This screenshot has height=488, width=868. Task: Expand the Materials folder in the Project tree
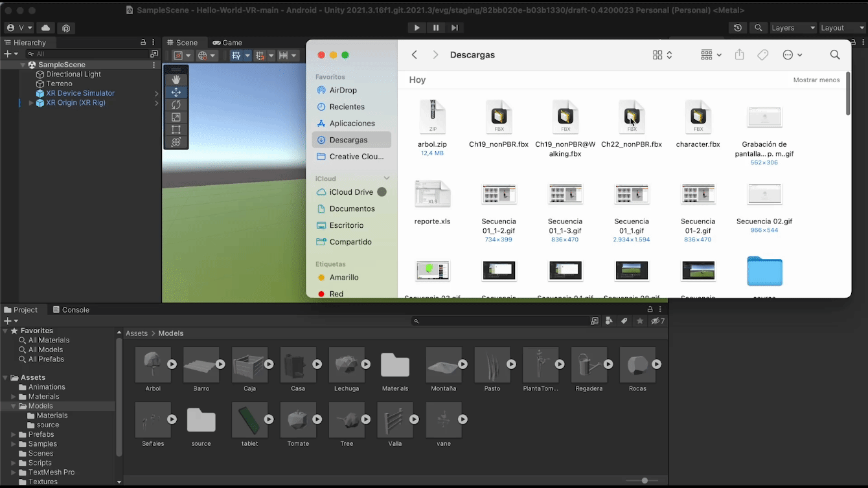[14, 397]
